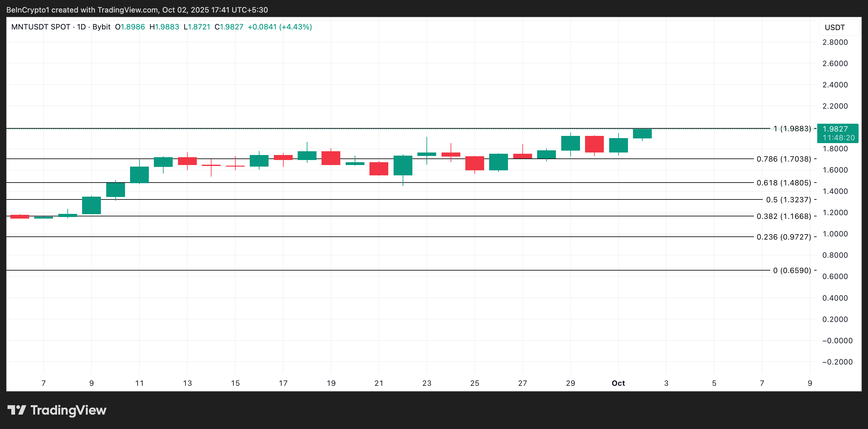Click the Oct label on the time axis
Image resolution: width=868 pixels, height=429 pixels.
point(618,383)
